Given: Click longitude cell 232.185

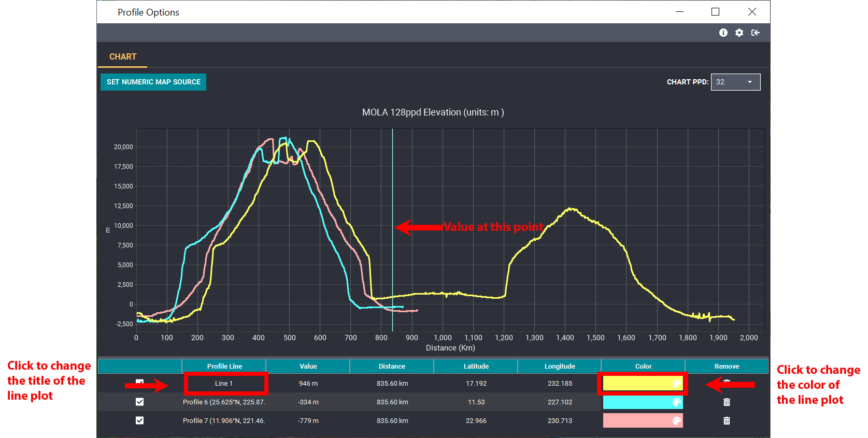Looking at the screenshot, I should pyautogui.click(x=560, y=384).
